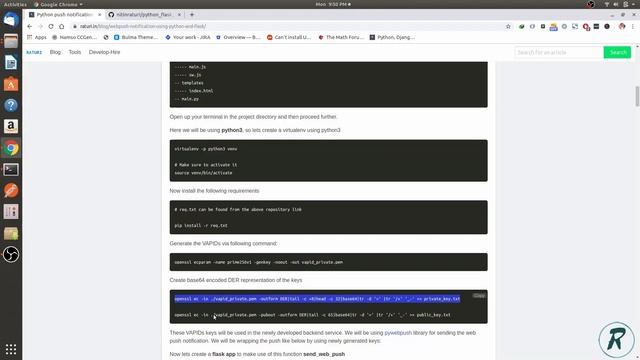Open the clock and calendar panel

point(333,4)
